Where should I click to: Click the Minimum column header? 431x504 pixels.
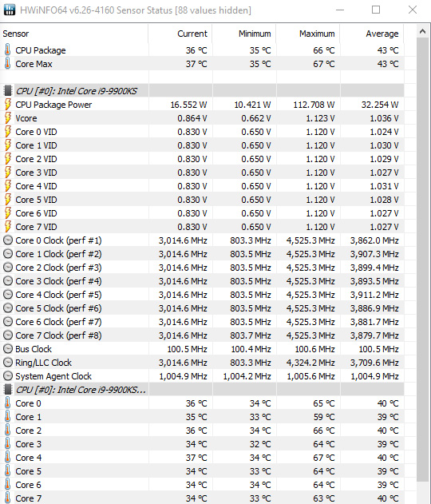pyautogui.click(x=244, y=34)
